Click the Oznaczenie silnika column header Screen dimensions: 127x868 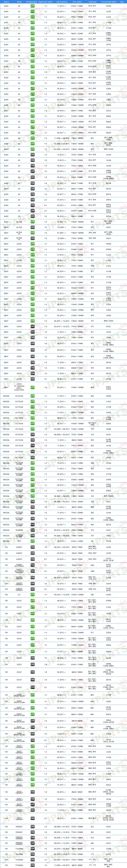[x=109, y=2]
